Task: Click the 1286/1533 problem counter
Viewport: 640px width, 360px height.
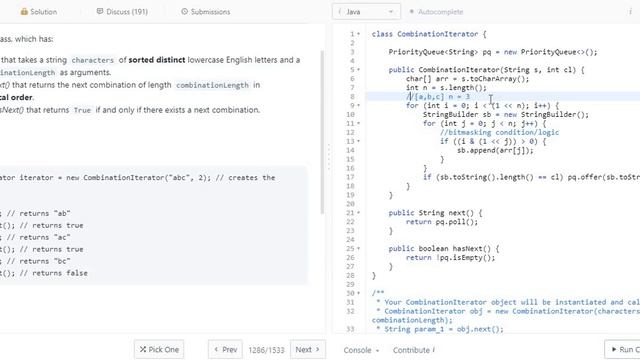Action: pos(266,350)
